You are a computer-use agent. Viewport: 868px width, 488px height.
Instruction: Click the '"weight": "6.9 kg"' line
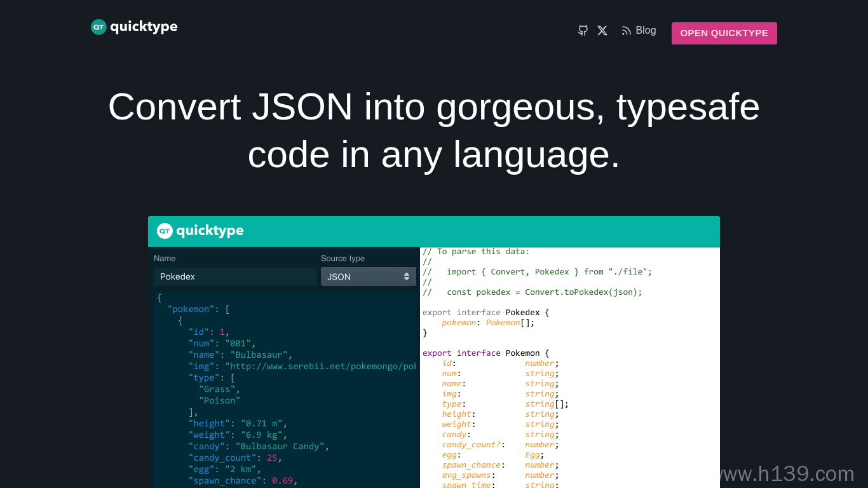[x=238, y=435]
